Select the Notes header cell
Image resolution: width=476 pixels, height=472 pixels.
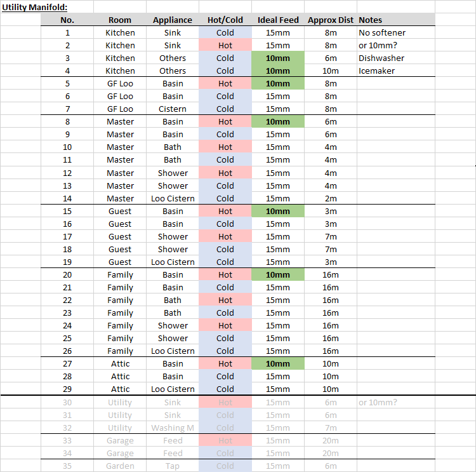[x=396, y=20]
